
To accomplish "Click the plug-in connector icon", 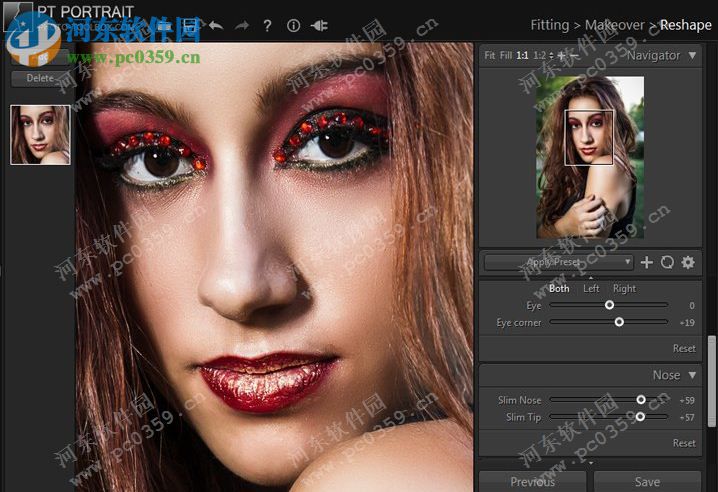I will [319, 25].
